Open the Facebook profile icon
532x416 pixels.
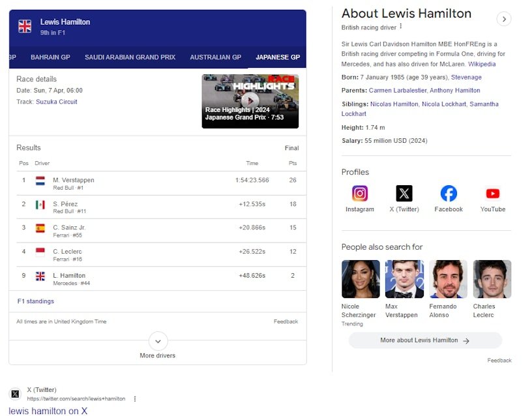[x=449, y=194]
